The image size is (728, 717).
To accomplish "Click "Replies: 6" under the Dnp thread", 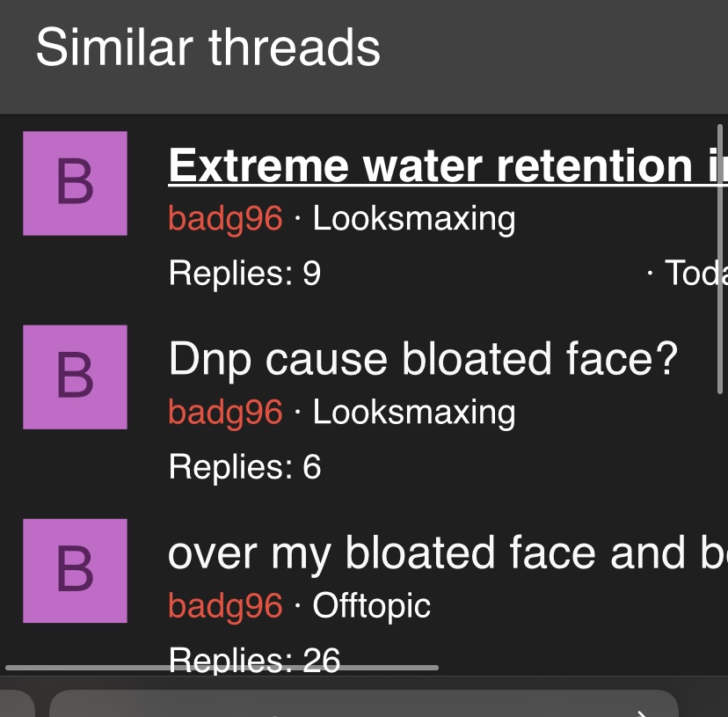I will (x=244, y=466).
